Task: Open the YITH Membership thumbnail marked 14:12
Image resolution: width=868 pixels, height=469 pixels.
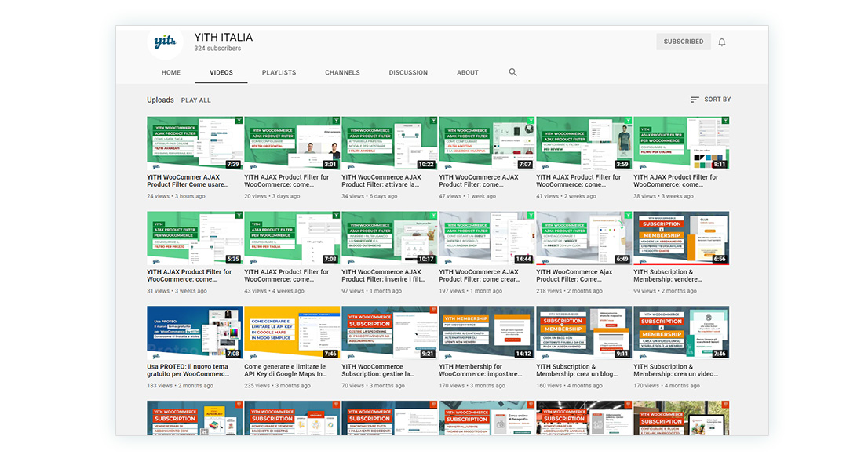Action: (x=487, y=333)
